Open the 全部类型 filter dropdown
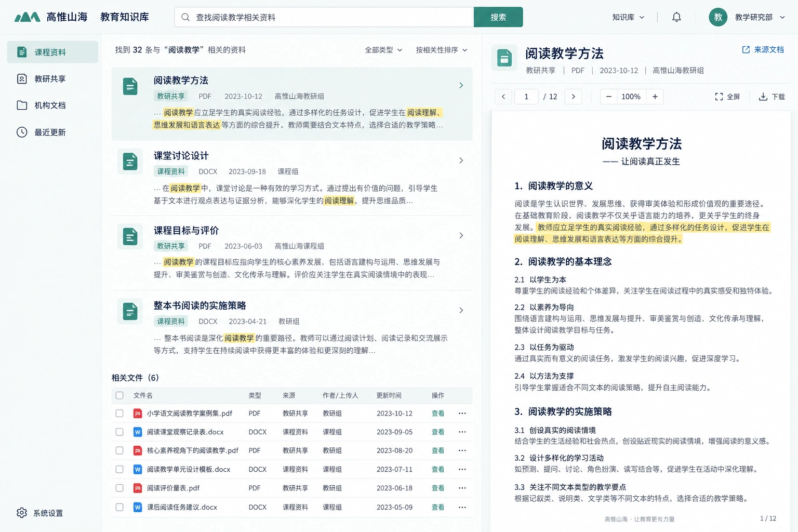The width and height of the screenshot is (798, 532). 383,50
